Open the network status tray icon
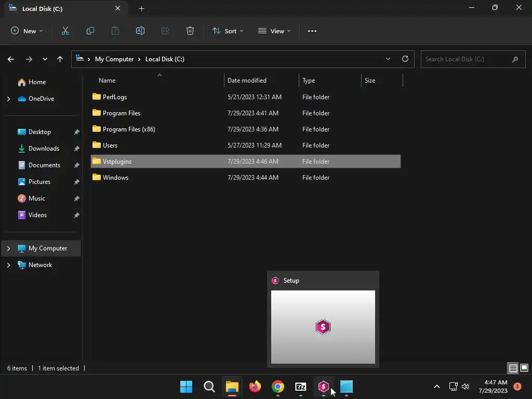Image resolution: width=532 pixels, height=399 pixels. click(x=453, y=387)
